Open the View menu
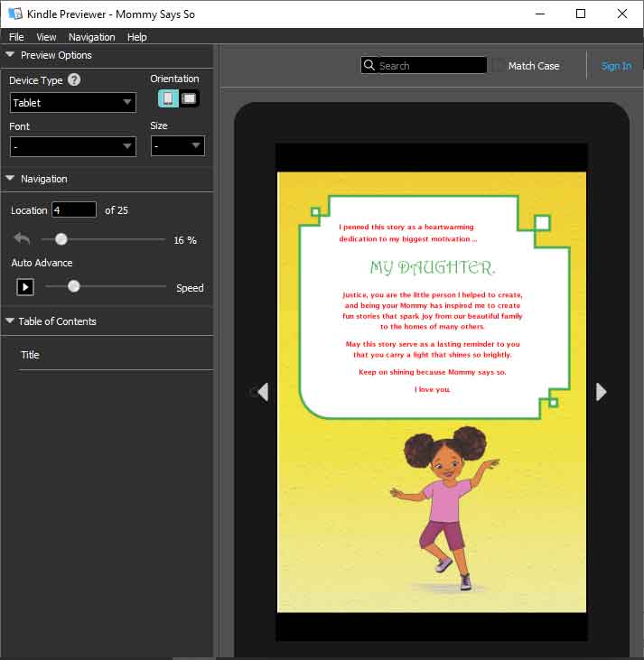This screenshot has height=660, width=644. point(46,37)
